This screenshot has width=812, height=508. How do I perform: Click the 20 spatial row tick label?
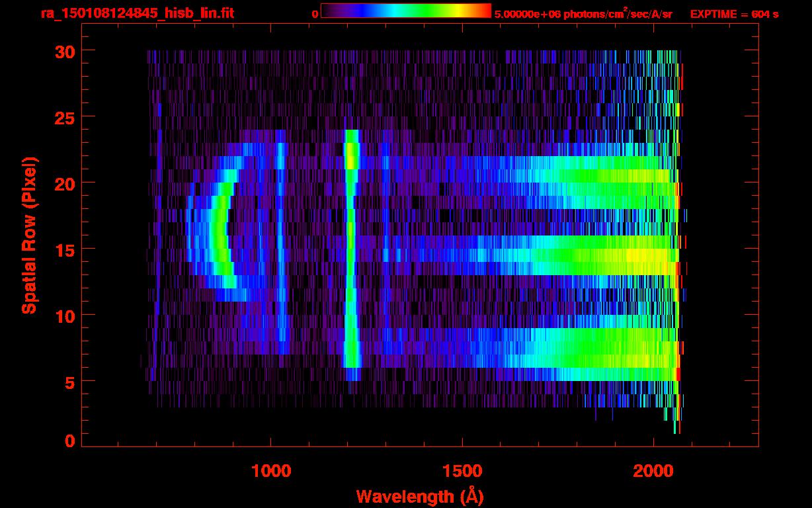coord(64,183)
